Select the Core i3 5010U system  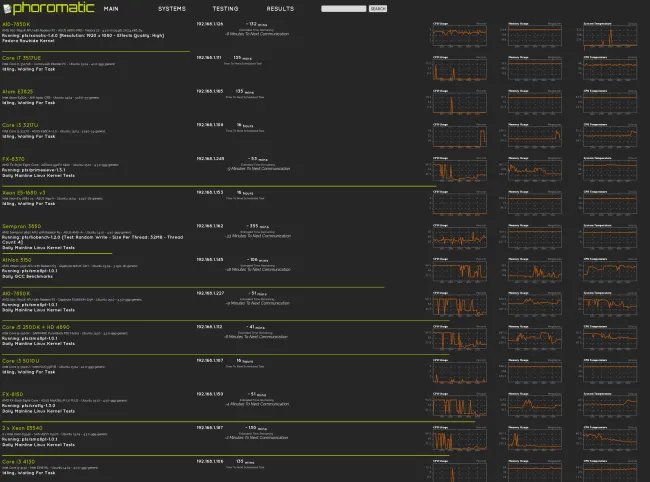click(x=21, y=361)
